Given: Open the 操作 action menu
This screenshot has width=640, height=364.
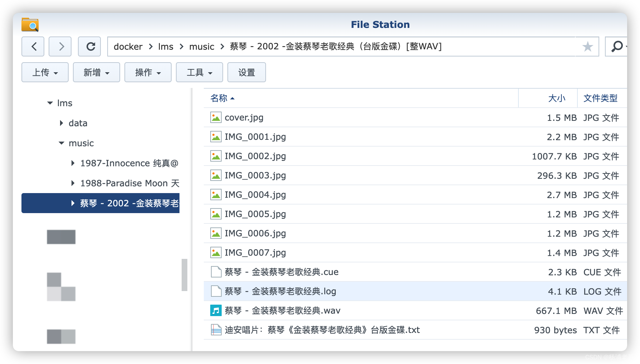Looking at the screenshot, I should [148, 72].
